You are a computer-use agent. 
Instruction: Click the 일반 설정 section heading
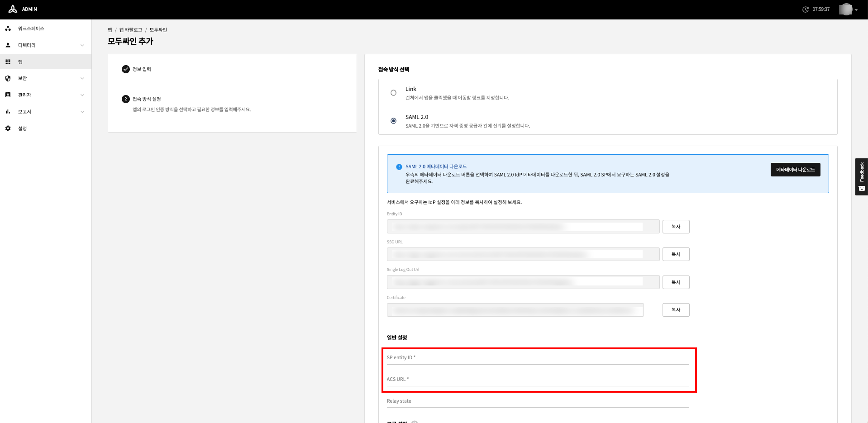[397, 338]
